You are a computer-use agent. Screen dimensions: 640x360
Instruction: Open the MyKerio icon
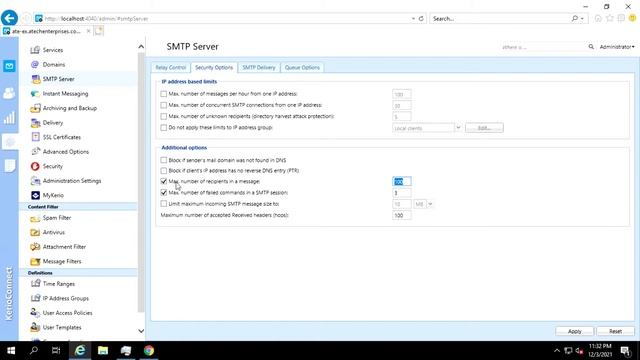pos(35,195)
